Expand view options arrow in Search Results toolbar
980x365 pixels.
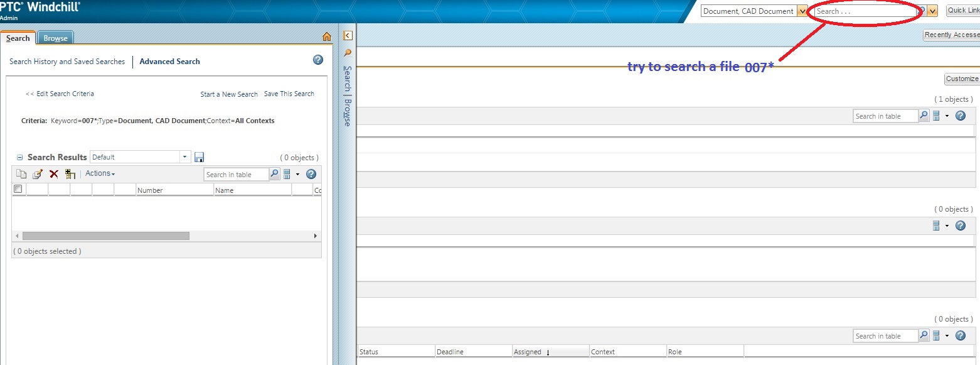(297, 174)
